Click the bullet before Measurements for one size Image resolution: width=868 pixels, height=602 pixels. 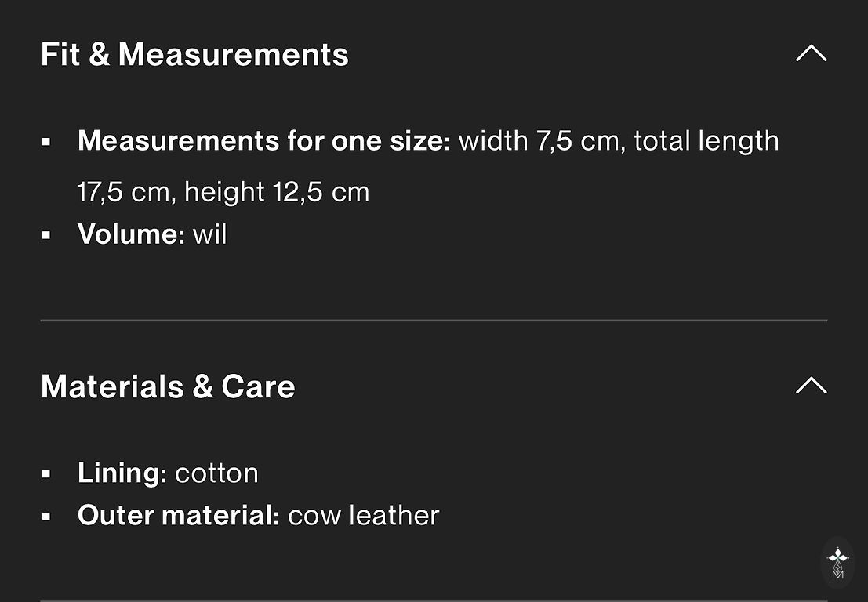coord(46,143)
